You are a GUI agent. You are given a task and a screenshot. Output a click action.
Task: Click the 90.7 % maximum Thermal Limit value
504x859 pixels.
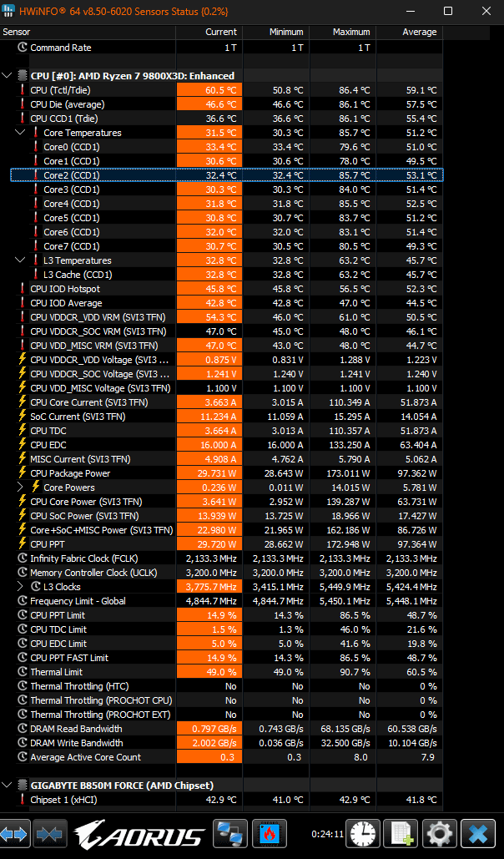coord(355,672)
